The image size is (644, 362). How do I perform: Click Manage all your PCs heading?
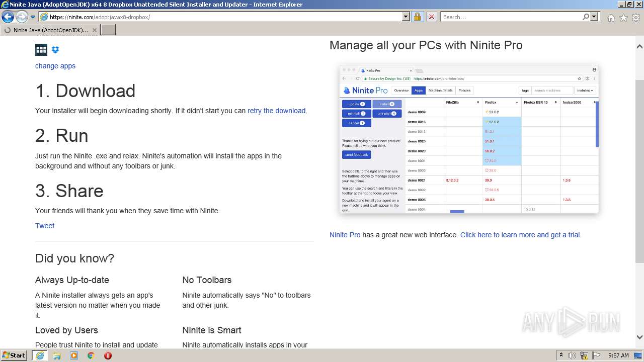pyautogui.click(x=426, y=45)
